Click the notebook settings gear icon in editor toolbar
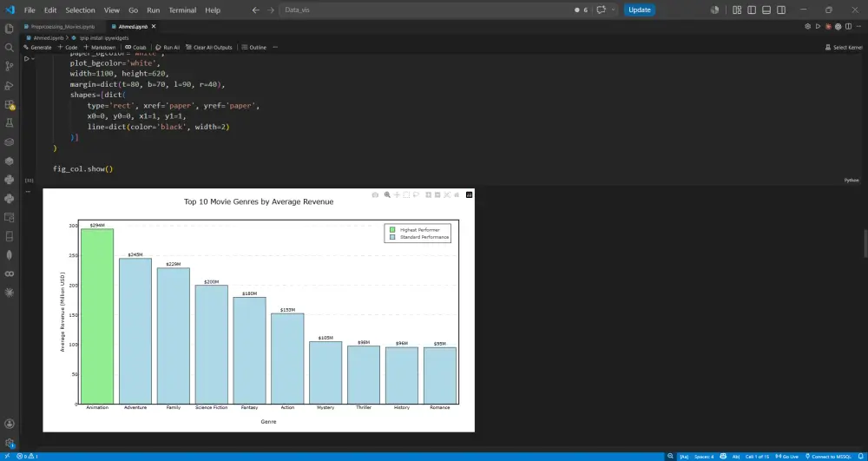 point(807,26)
